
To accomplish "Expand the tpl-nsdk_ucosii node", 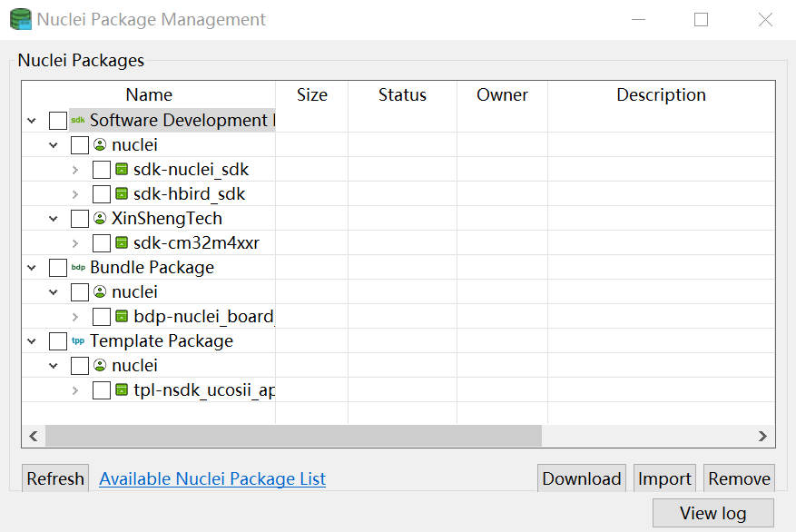I will coord(75,390).
